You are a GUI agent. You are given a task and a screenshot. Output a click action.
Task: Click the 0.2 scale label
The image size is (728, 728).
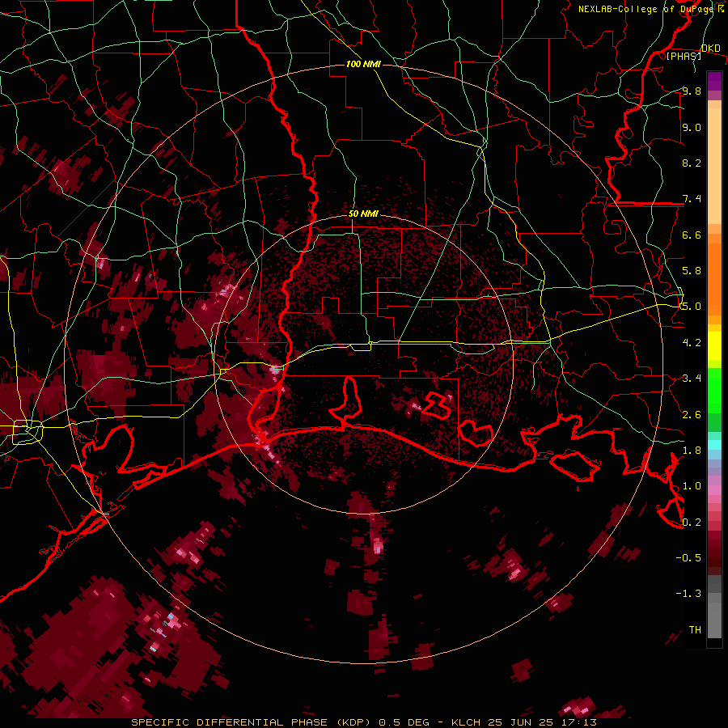coord(692,523)
